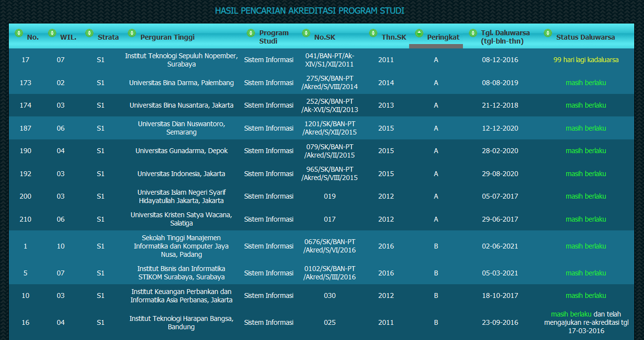Sort by Status Daluwarsa header text
This screenshot has width=644, height=340.
[585, 37]
